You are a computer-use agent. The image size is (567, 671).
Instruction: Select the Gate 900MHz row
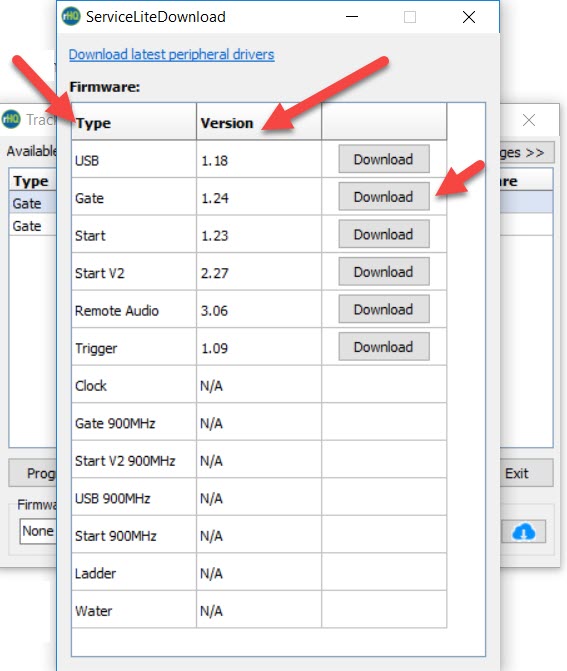(x=259, y=422)
